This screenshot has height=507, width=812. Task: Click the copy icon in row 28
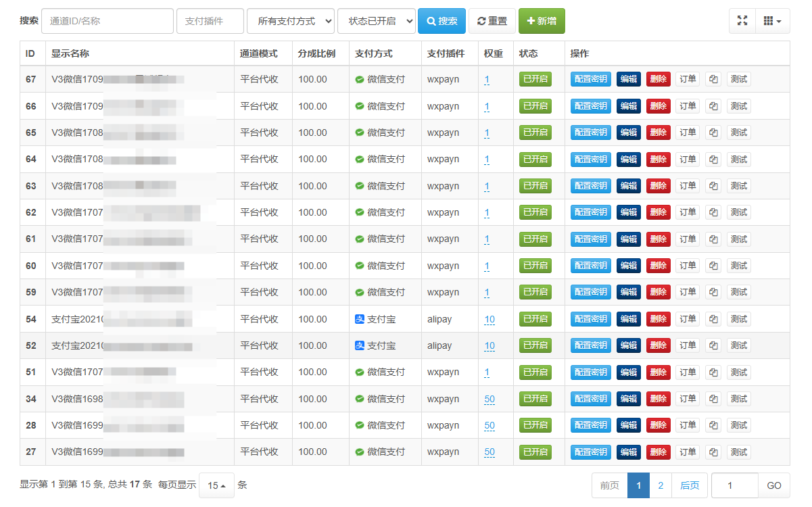[713, 425]
